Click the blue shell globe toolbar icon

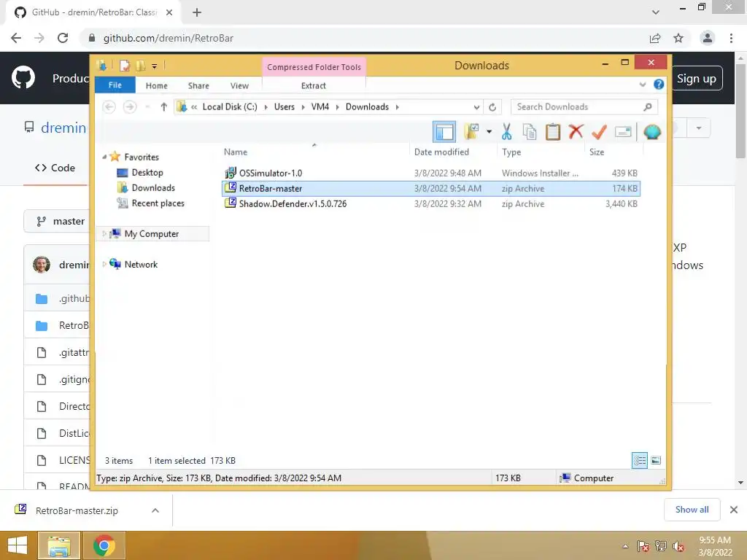pyautogui.click(x=652, y=131)
